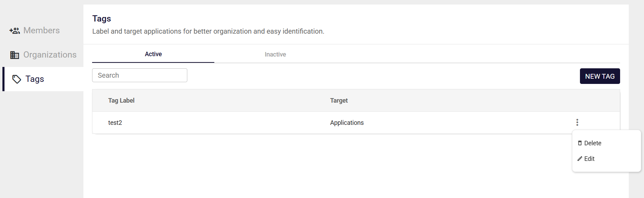This screenshot has height=198, width=644.
Task: Open the Members section text link
Action: point(42,31)
